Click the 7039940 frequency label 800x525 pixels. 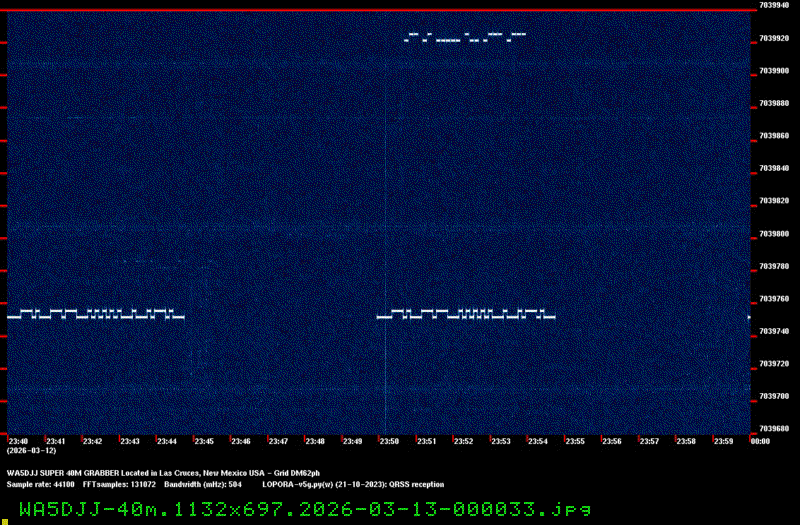[774, 5]
